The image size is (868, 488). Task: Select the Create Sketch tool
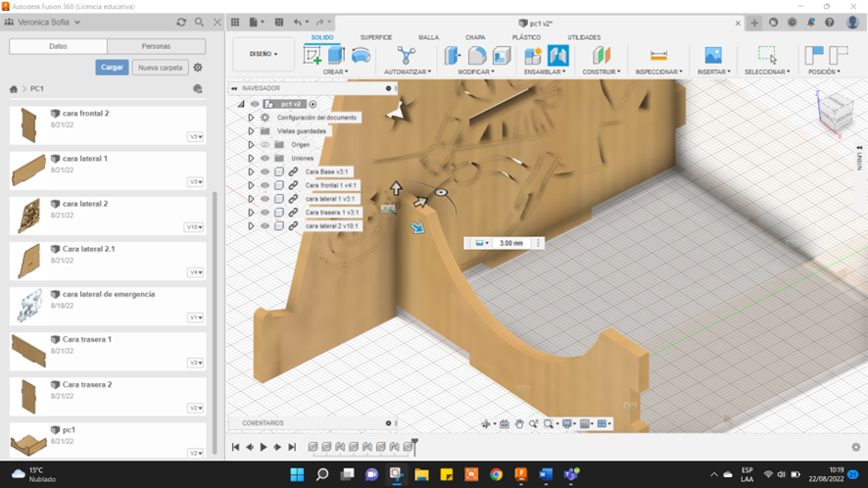pyautogui.click(x=313, y=56)
